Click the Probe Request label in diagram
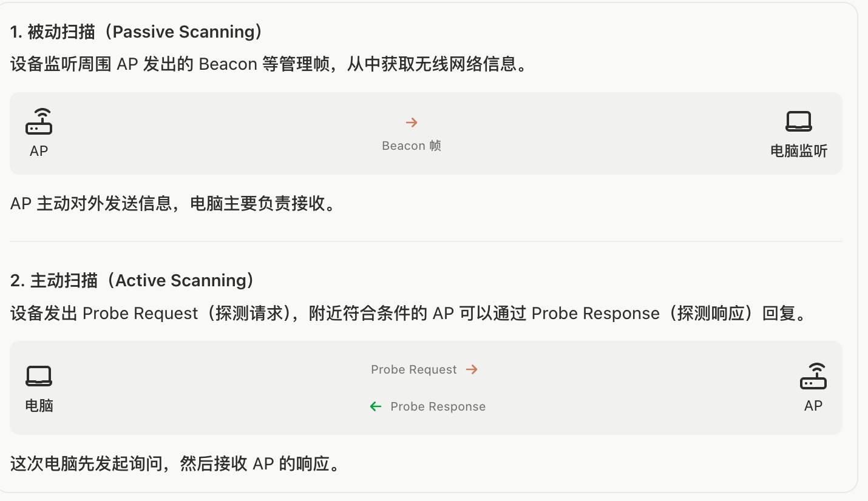Screen dimensions: 868x501 [x=414, y=369]
